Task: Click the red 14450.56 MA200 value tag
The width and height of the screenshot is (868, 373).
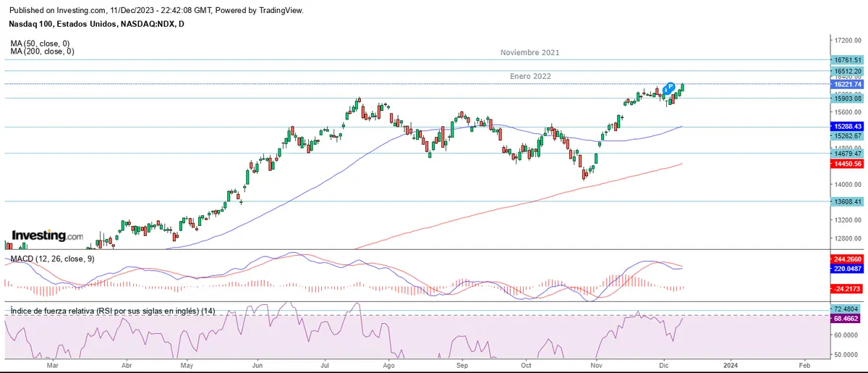Action: click(848, 164)
